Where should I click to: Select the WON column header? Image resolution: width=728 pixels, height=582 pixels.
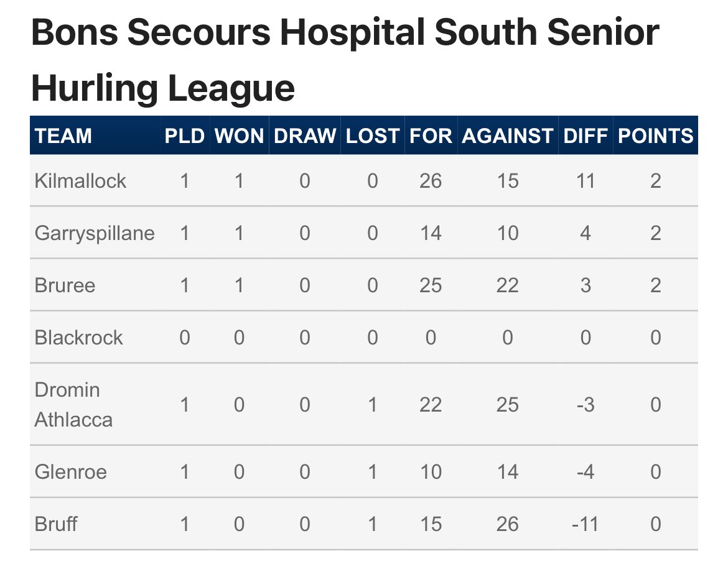click(239, 136)
